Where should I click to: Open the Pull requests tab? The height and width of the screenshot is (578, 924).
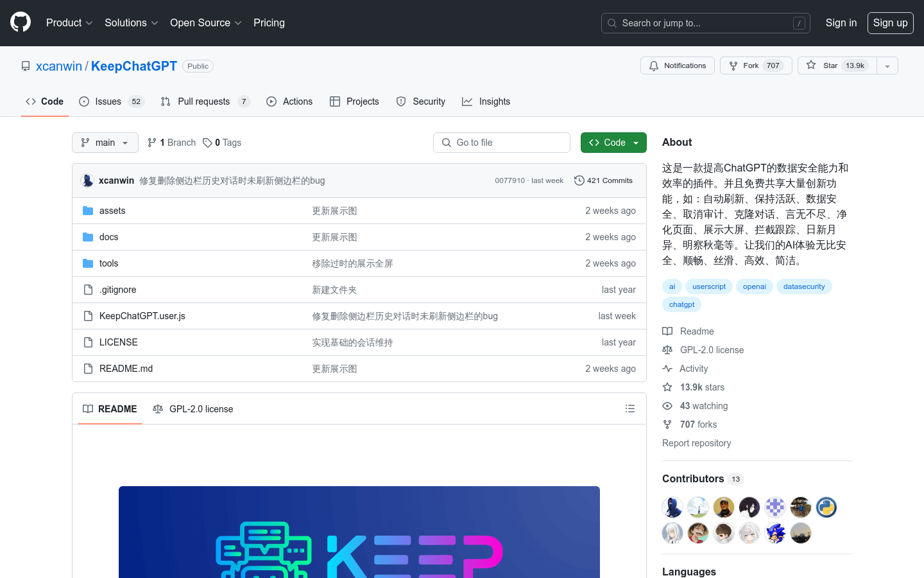pos(205,101)
